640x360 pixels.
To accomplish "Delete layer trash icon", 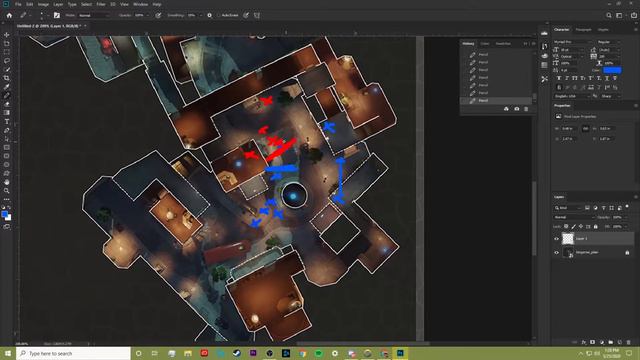I will click(x=629, y=342).
